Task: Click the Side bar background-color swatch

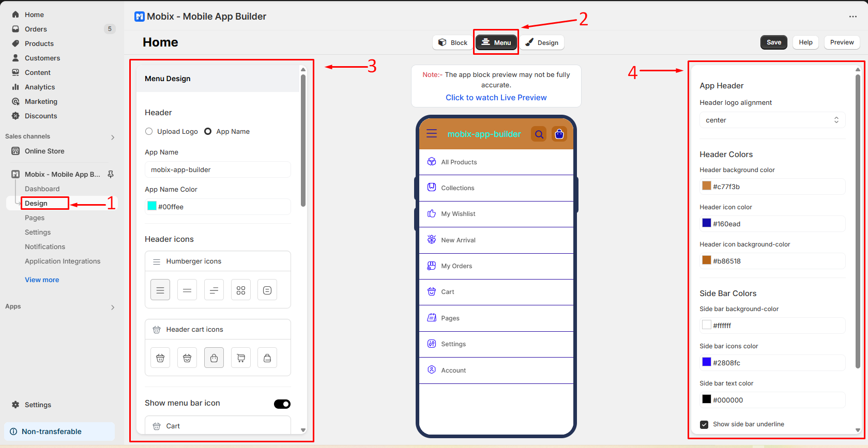Action: pyautogui.click(x=707, y=325)
